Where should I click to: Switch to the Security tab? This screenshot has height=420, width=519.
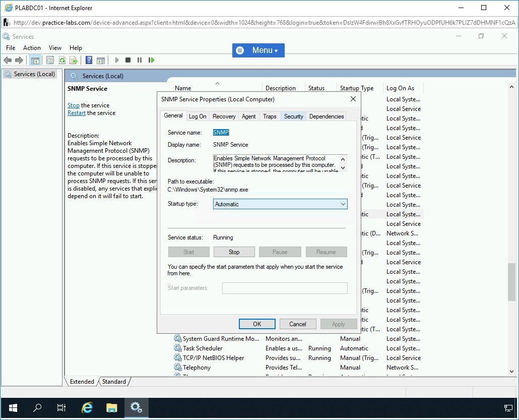pyautogui.click(x=293, y=116)
